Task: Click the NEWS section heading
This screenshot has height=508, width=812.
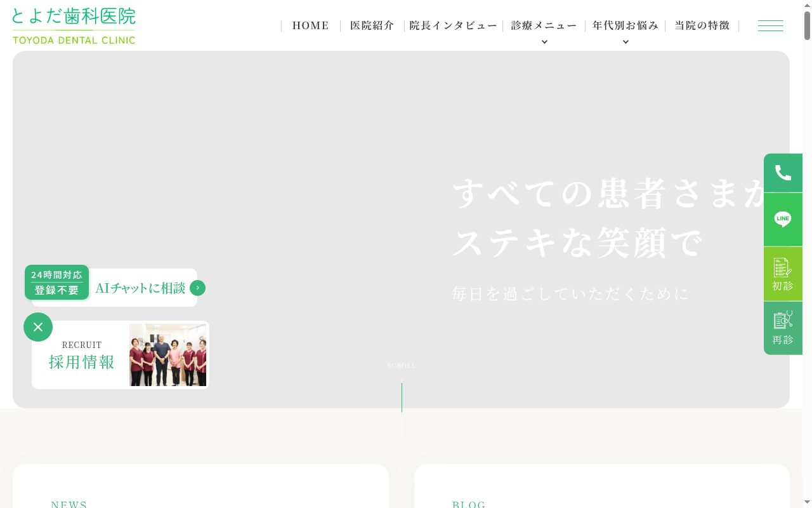Action: [69, 504]
